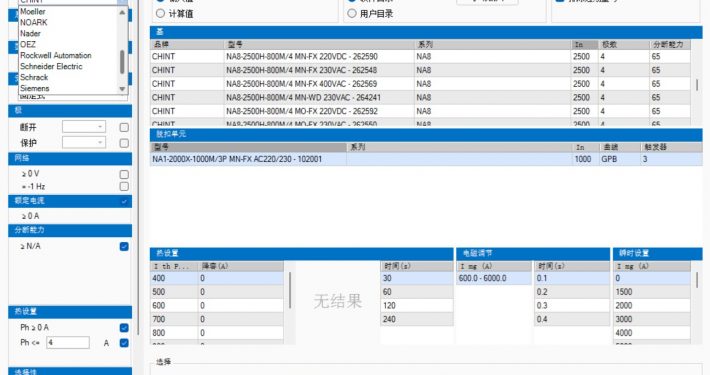This screenshot has height=375, width=710.
Task: Select Siemens in the manufacturer list
Action: coord(35,88)
